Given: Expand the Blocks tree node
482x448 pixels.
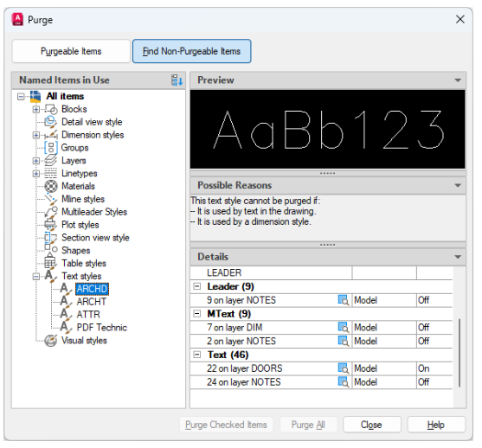Looking at the screenshot, I should (x=36, y=109).
